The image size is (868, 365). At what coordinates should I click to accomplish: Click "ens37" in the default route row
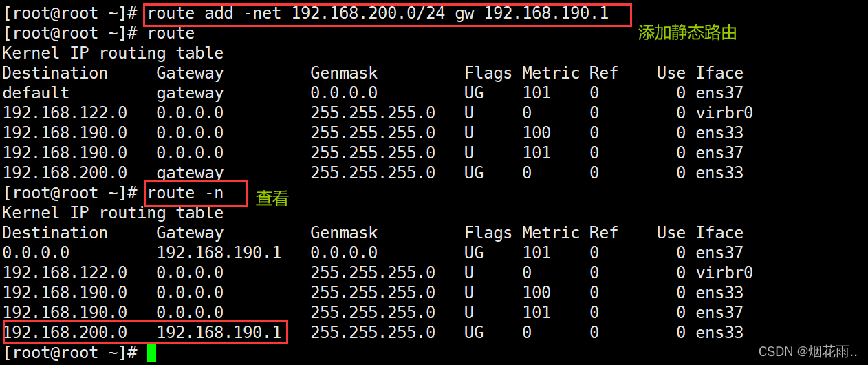tap(719, 93)
